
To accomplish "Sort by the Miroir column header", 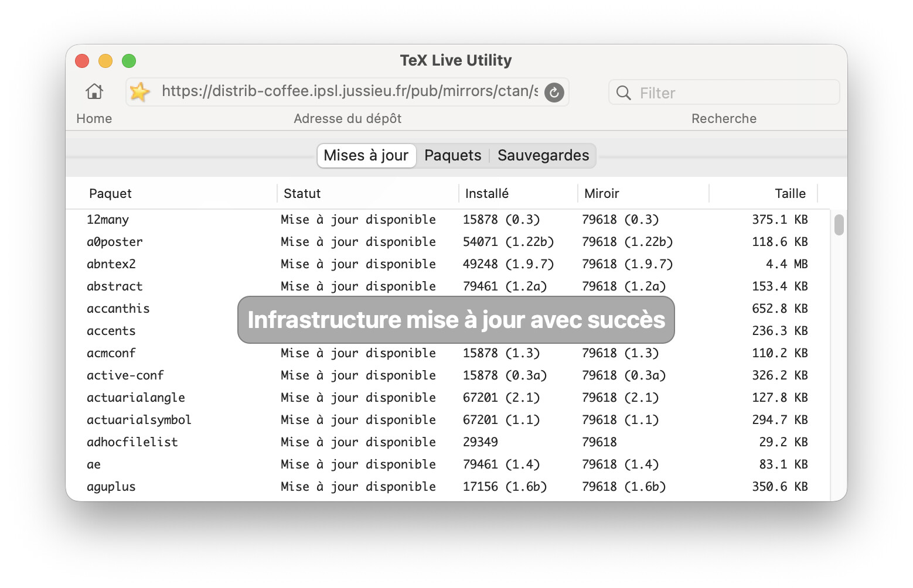I will pos(643,193).
